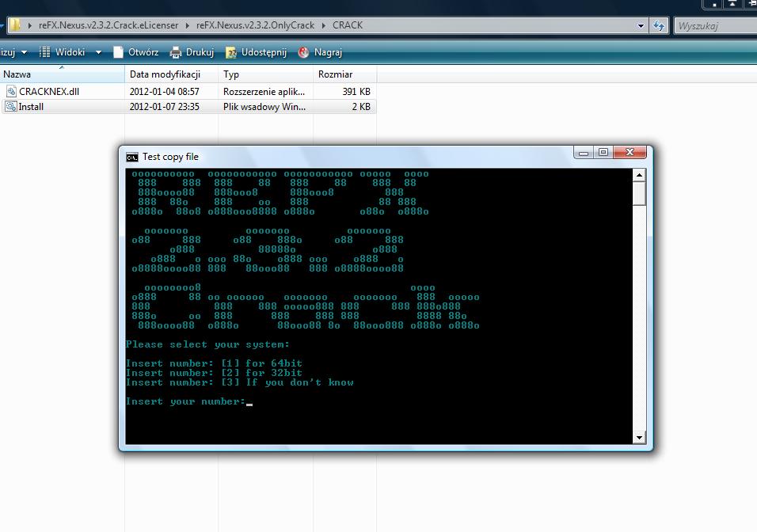Expand arrow before CRACK breadcrumb
This screenshot has height=532, width=757.
(323, 25)
